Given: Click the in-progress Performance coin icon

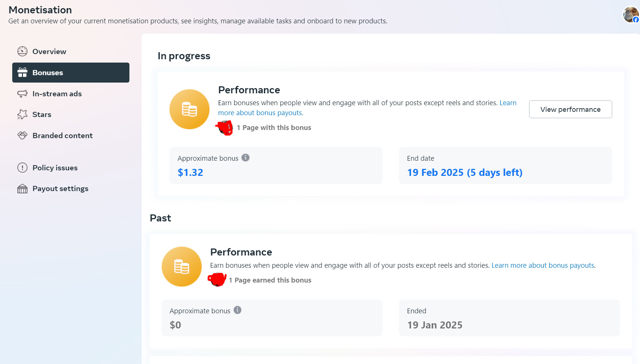Looking at the screenshot, I should click(x=189, y=109).
